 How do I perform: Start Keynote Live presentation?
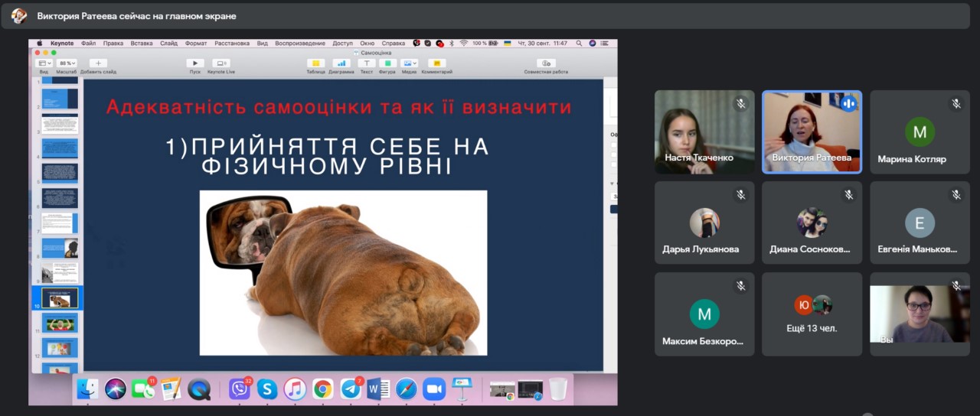(222, 63)
